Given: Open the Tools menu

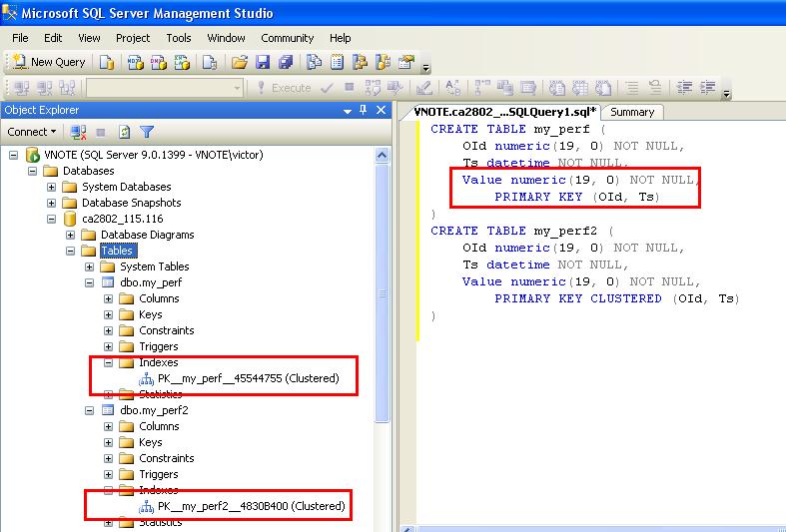Looking at the screenshot, I should click(x=179, y=38).
